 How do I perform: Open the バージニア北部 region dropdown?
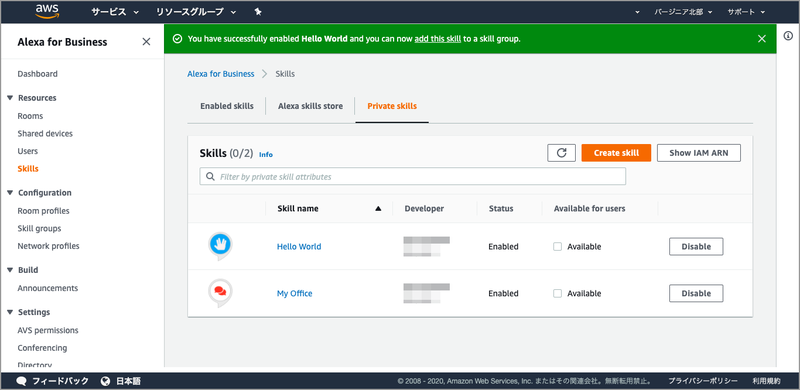tap(684, 12)
